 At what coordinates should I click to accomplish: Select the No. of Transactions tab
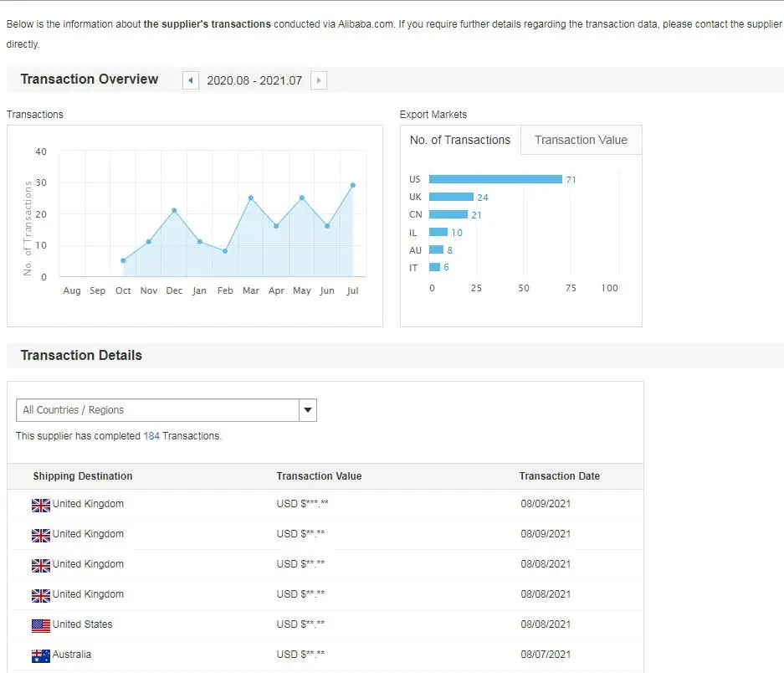pyautogui.click(x=460, y=141)
